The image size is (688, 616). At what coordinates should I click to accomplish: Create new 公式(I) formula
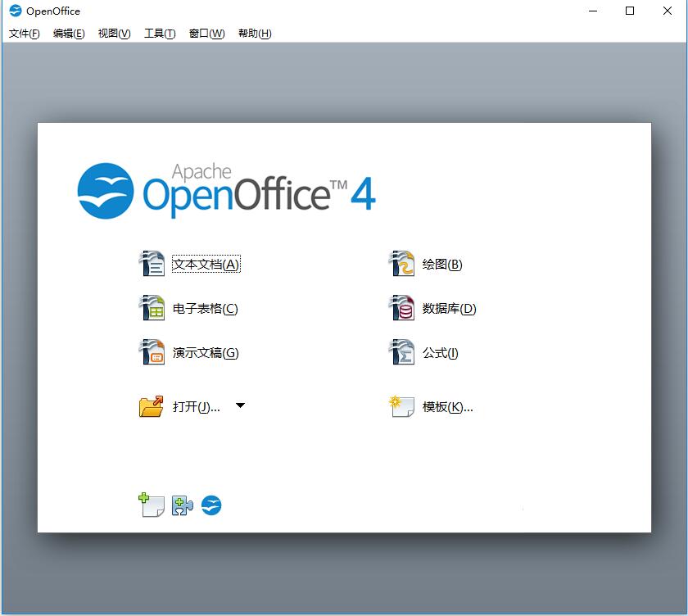[x=440, y=353]
